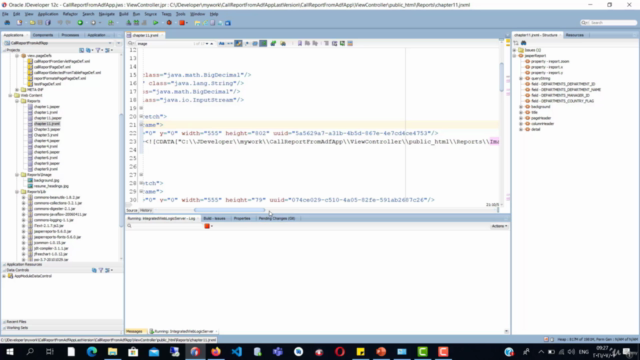Open File Explorer from the taskbar

pos(112,351)
